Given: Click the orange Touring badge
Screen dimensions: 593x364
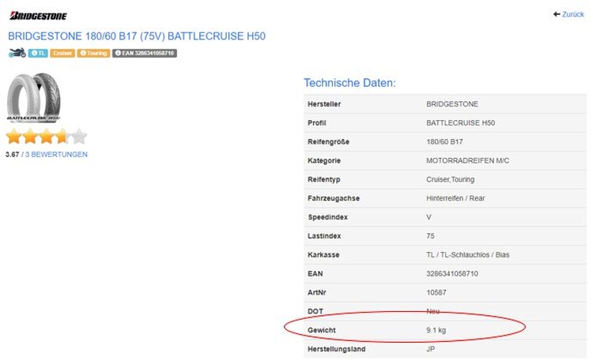Looking at the screenshot, I should click(93, 53).
